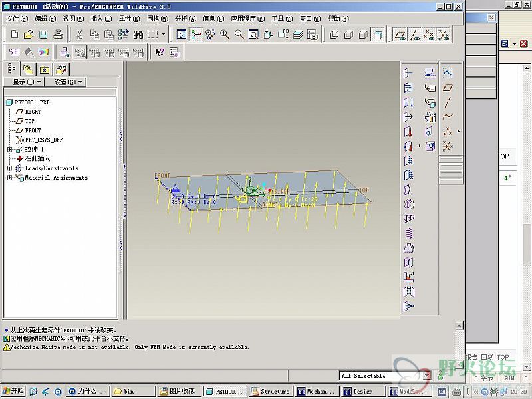
Task: Switch to the bin folder taskbar button
Action: [x=133, y=391]
